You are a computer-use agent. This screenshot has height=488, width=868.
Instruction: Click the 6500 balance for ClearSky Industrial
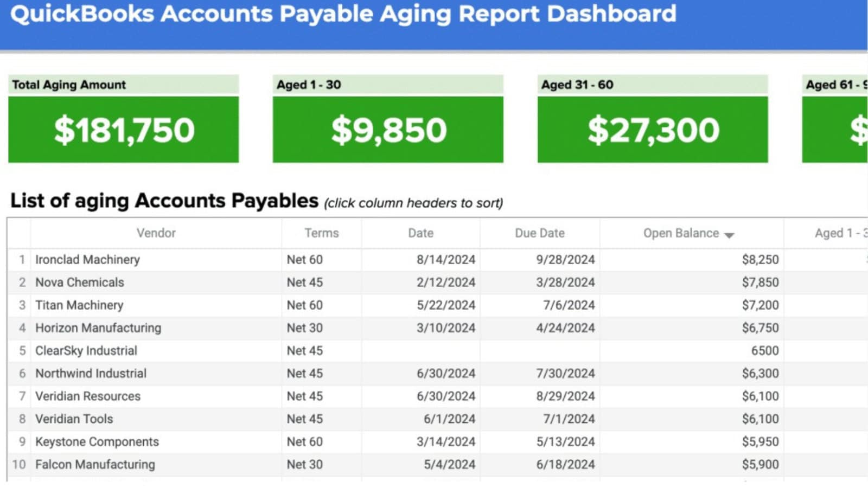point(765,350)
